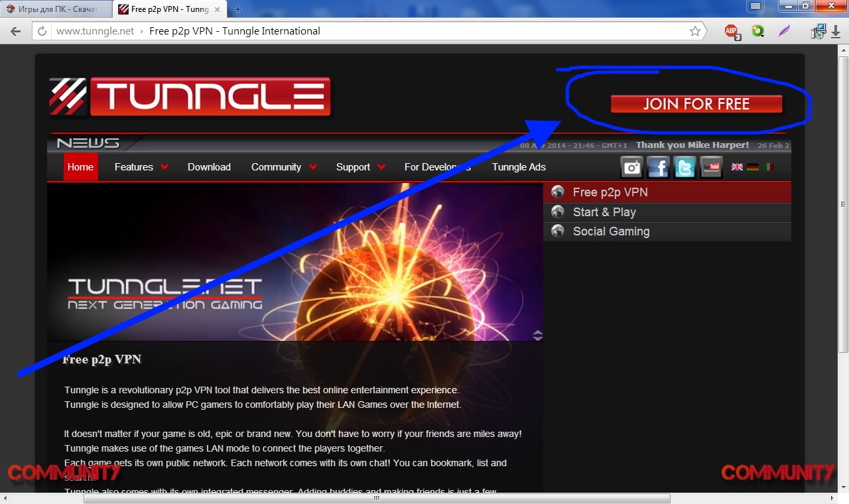This screenshot has width=849, height=504.
Task: Switch site language to Italian flag
Action: coord(767,167)
